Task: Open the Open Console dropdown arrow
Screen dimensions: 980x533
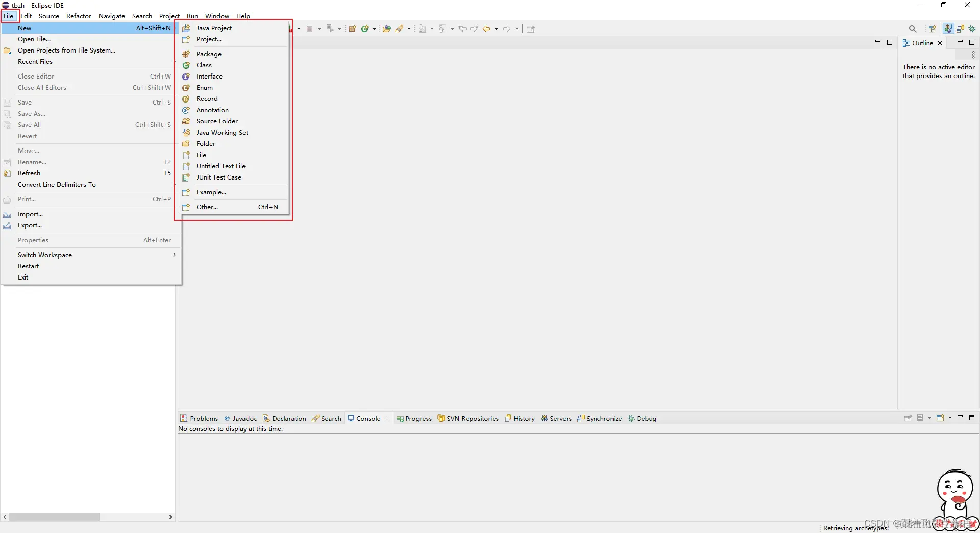Action: click(x=950, y=418)
